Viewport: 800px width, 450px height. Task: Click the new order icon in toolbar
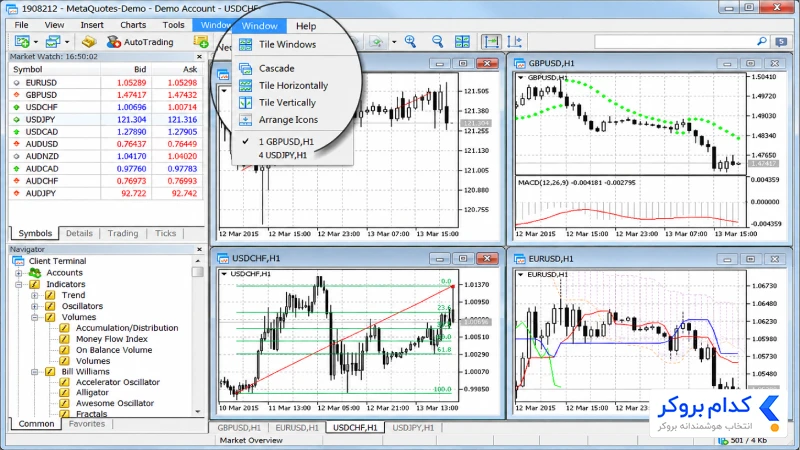tap(201, 42)
